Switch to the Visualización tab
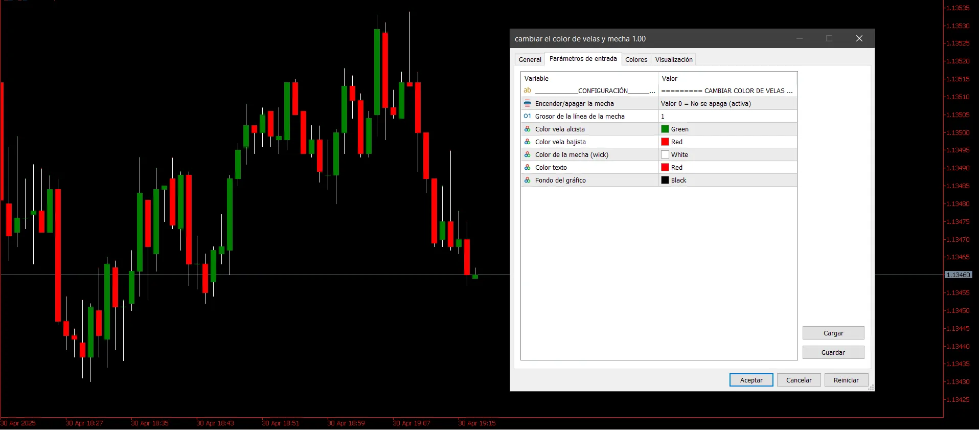The image size is (980, 430). click(673, 59)
